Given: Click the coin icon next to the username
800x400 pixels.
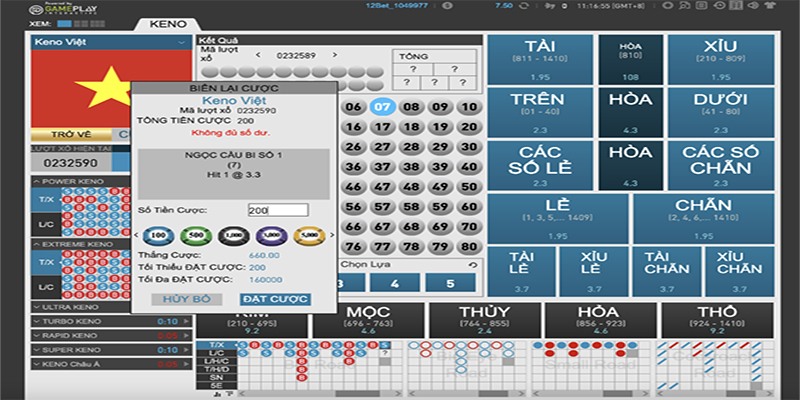Looking at the screenshot, I should 447,6.
